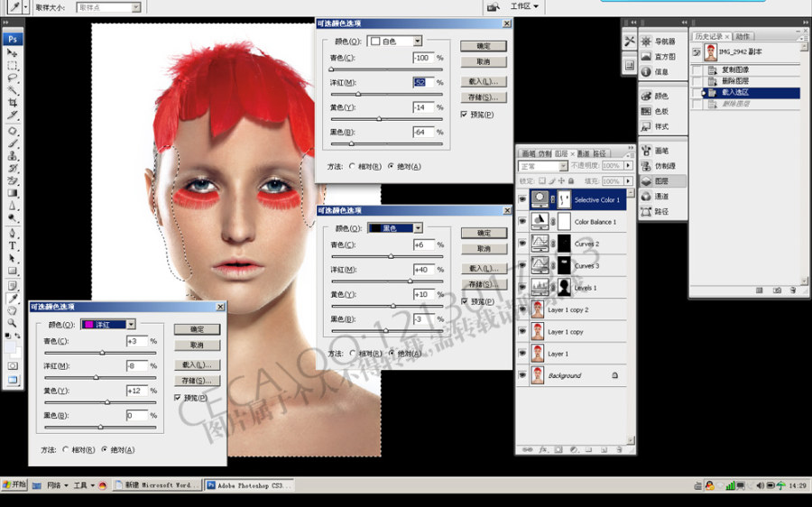Open the Colors dropdown showing white
The width and height of the screenshot is (812, 507).
tap(395, 41)
